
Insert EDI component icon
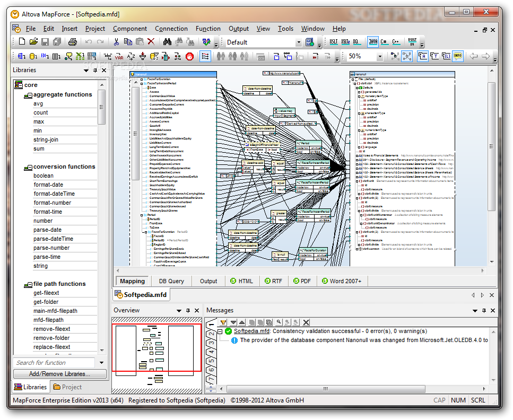[x=45, y=56]
